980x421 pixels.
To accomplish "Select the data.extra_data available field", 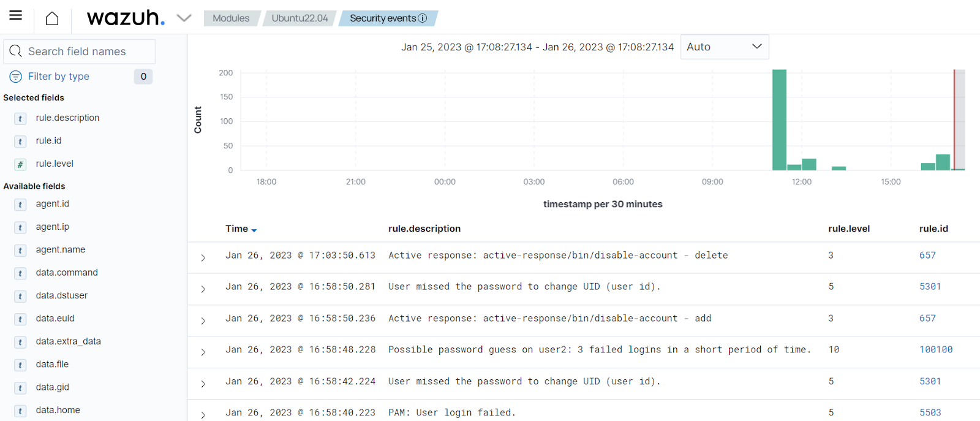I will [x=68, y=341].
